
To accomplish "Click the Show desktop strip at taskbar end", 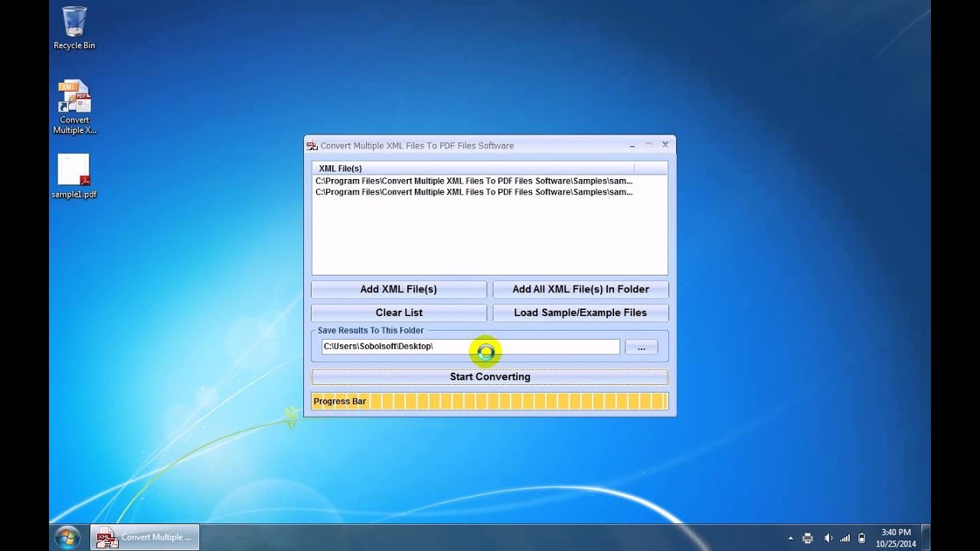I will click(x=926, y=537).
